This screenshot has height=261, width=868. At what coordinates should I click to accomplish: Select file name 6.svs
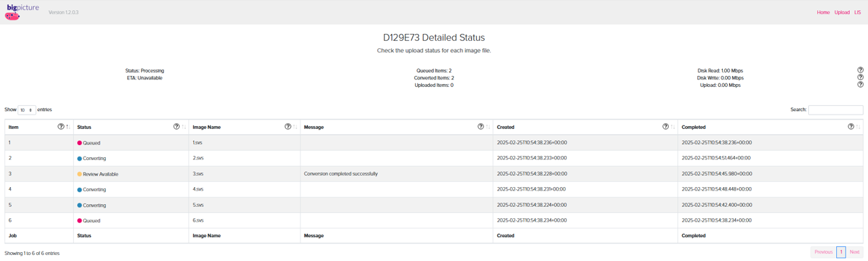[x=198, y=220]
